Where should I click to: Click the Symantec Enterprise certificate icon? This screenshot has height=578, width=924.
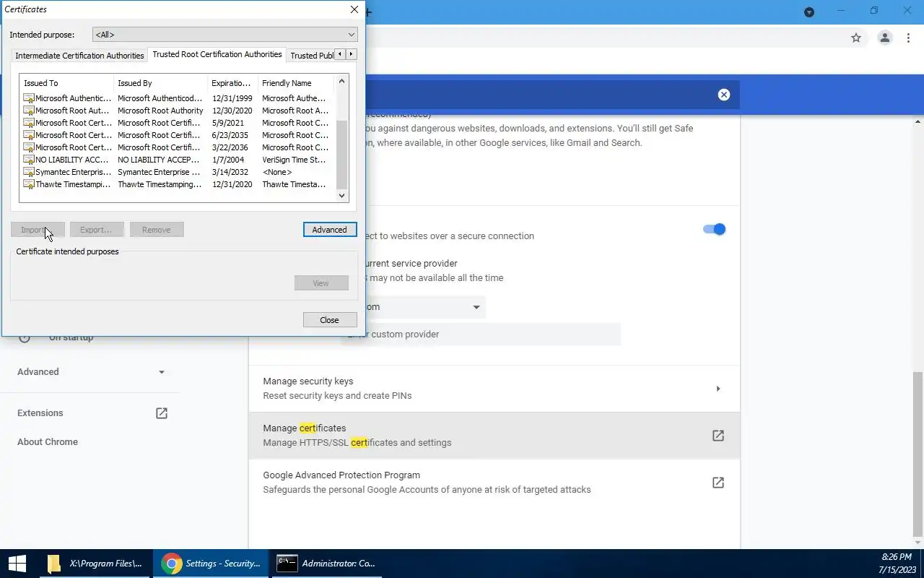[29, 172]
